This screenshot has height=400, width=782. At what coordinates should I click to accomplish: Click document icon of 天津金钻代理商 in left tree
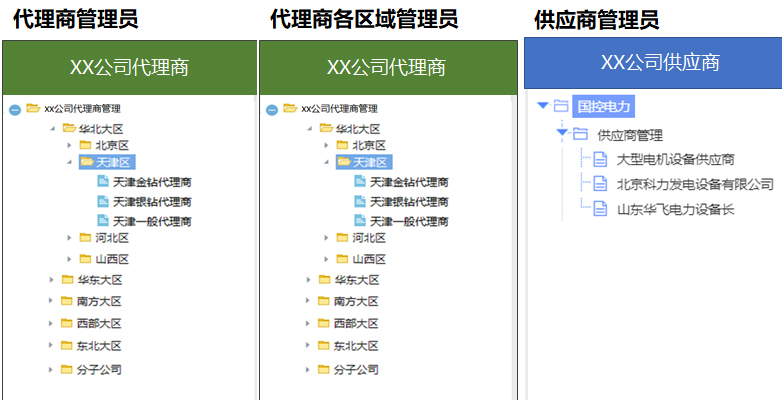coord(103,182)
